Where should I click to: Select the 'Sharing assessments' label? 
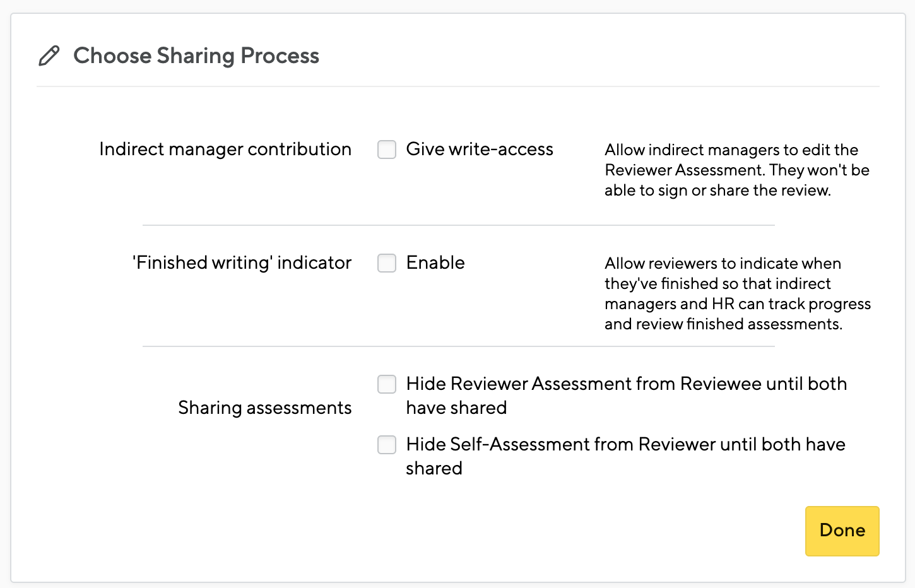pyautogui.click(x=264, y=408)
